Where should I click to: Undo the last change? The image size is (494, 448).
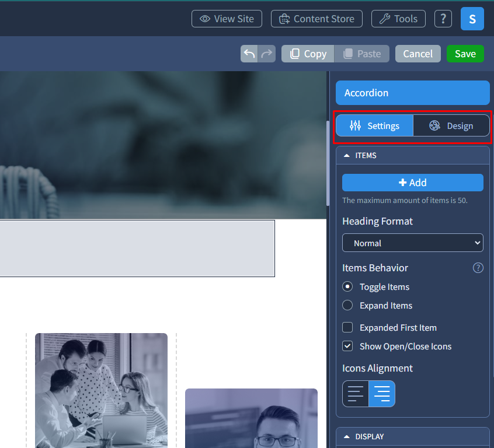(x=249, y=54)
